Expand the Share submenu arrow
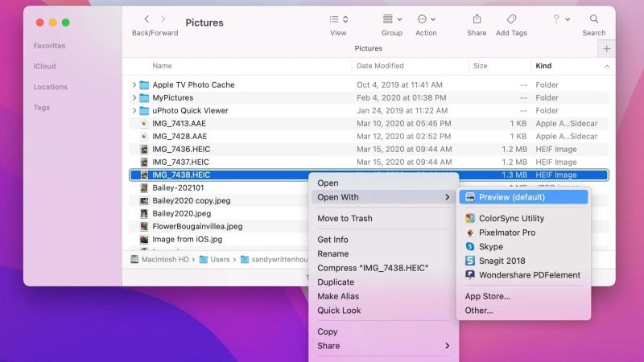Image resolution: width=644 pixels, height=362 pixels. click(447, 346)
